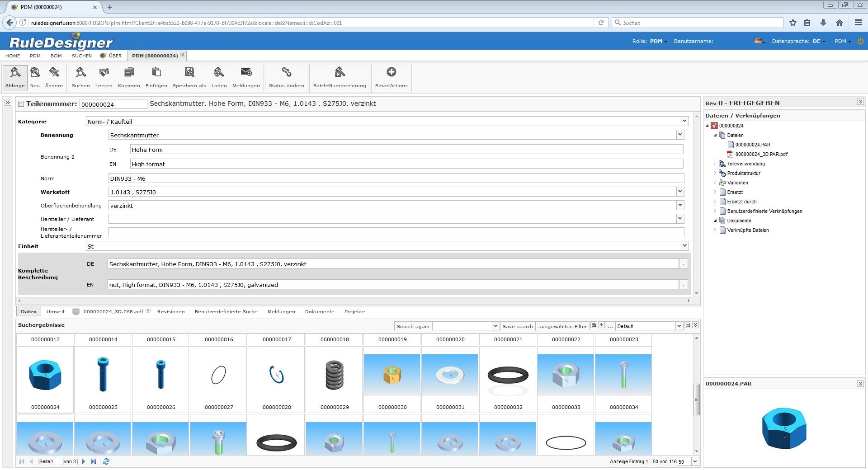Open the BOM menu
868x470 pixels.
56,56
